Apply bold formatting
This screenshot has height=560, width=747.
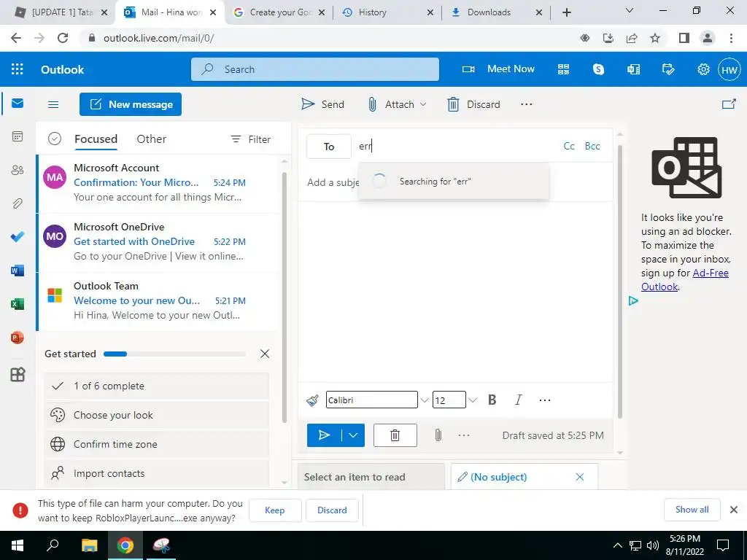492,400
